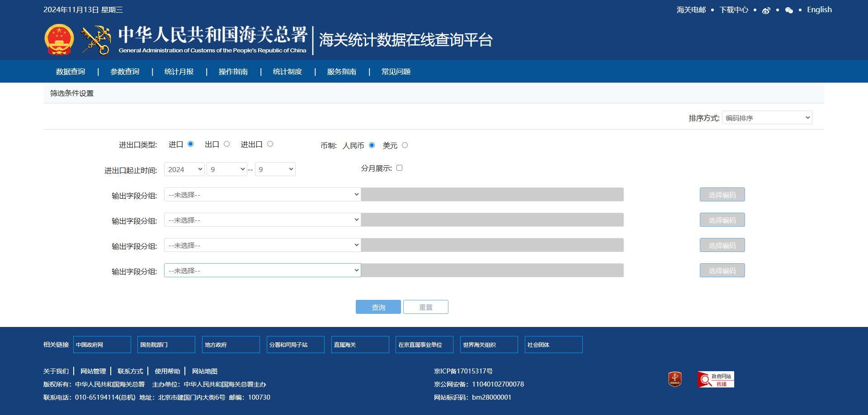Open the 网站管理 footer link

(93, 371)
